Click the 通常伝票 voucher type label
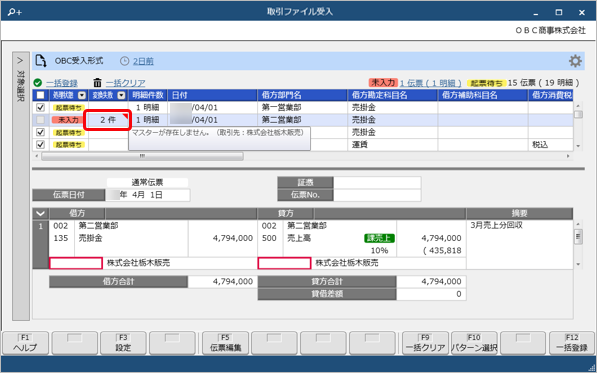The image size is (597, 373). point(147,182)
